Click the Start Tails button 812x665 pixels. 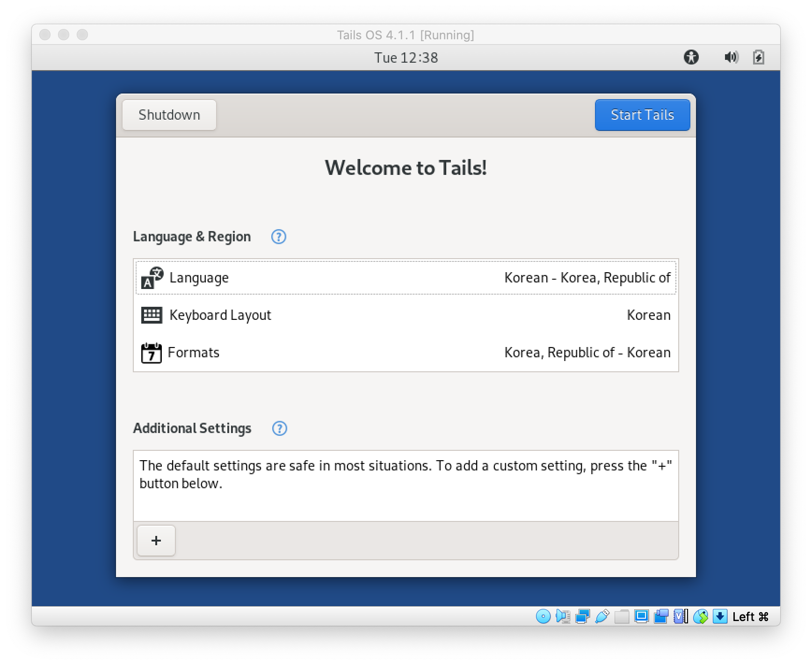pos(642,115)
